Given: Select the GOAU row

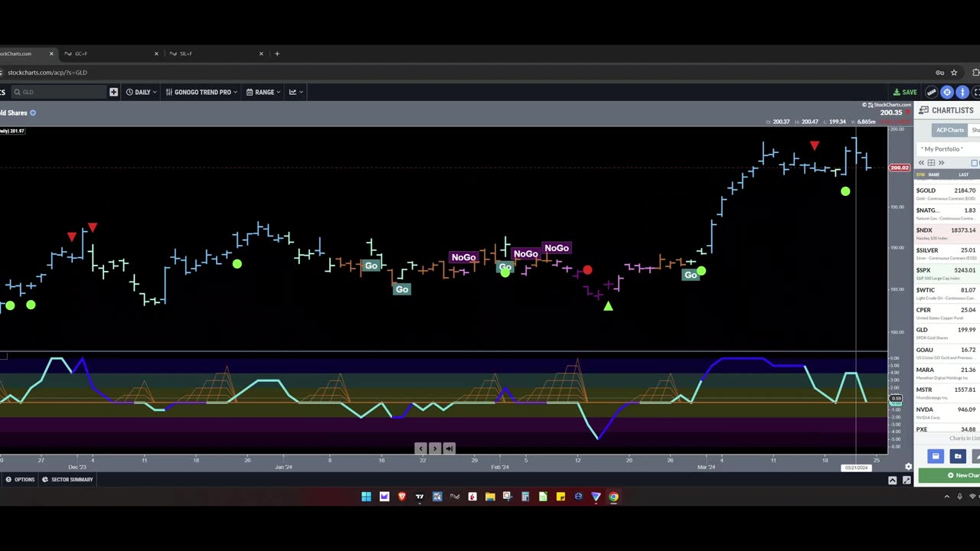Looking at the screenshot, I should tap(947, 353).
